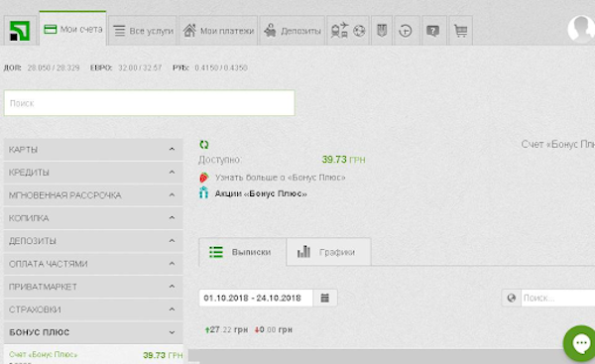This screenshot has width=595, height=364.
Task: Open the chat bubble support icon
Action: 579,343
